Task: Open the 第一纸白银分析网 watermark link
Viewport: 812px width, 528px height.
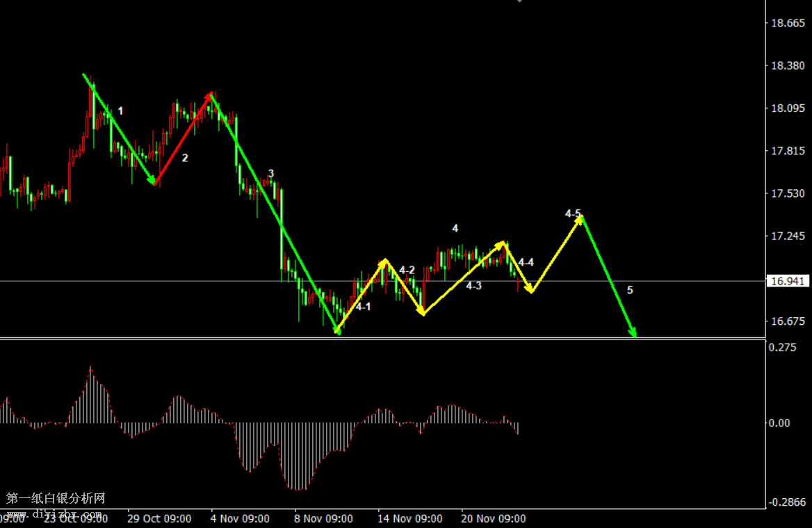Action: click(x=56, y=499)
